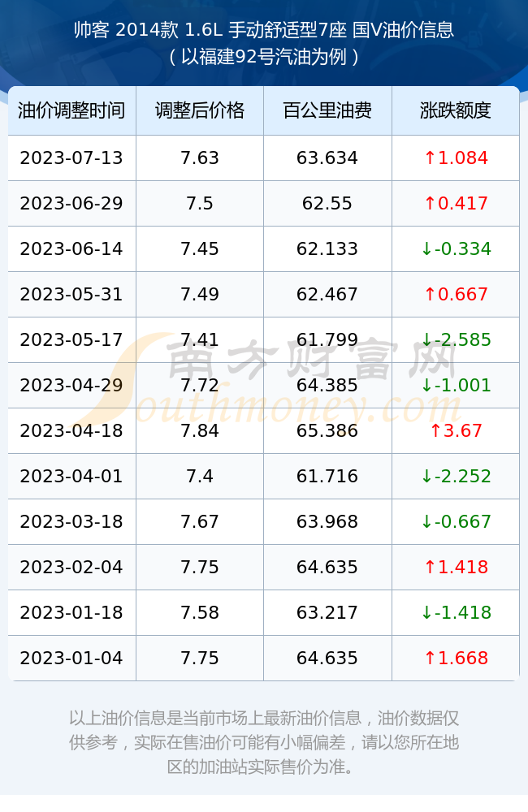This screenshot has height=812, width=528.
Task: Click the page title 帅客 2014款 text
Action: (x=126, y=30)
